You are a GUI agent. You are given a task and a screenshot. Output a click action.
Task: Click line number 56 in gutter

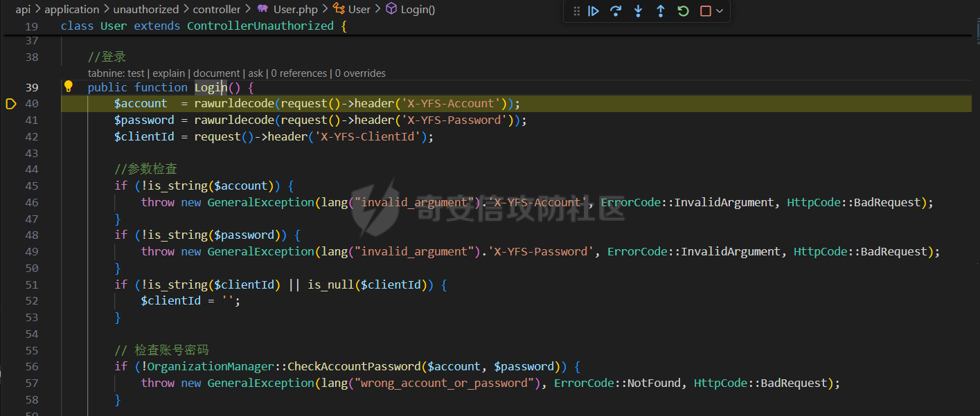pos(32,367)
